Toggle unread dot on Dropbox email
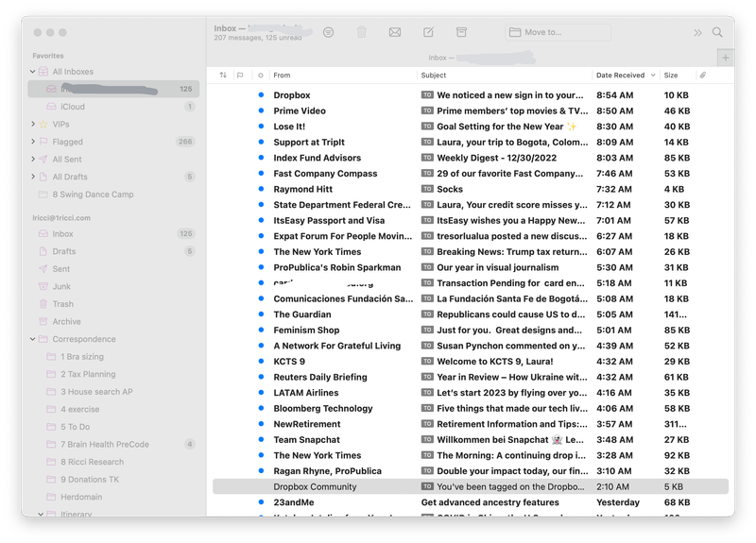The image size is (756, 543). pos(261,95)
